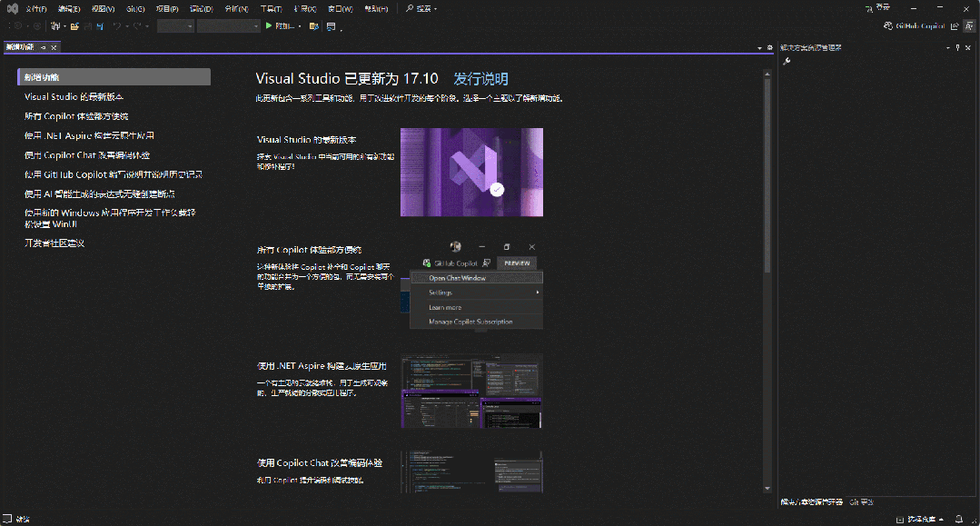
Task: Click the window layout toolbar icon
Action: point(331,26)
